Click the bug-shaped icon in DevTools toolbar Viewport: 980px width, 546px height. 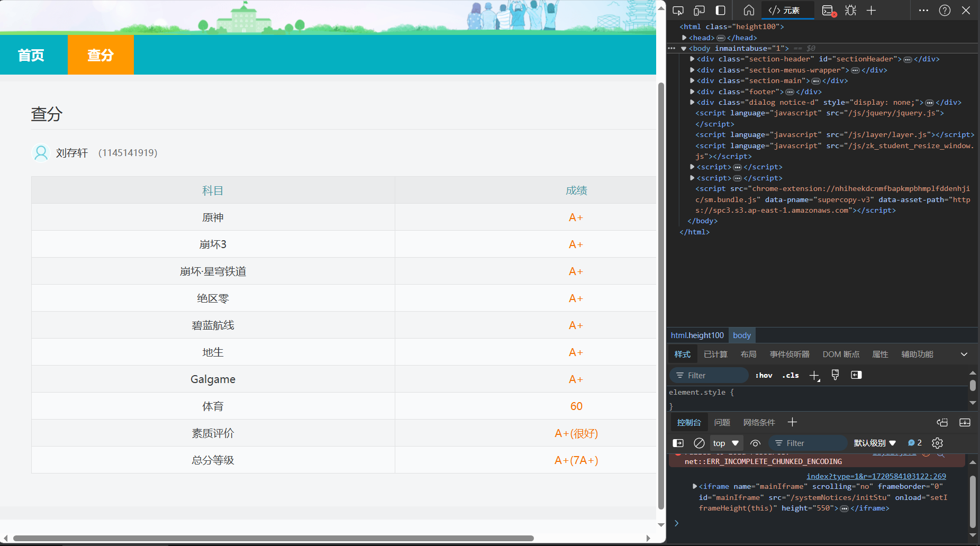(850, 10)
